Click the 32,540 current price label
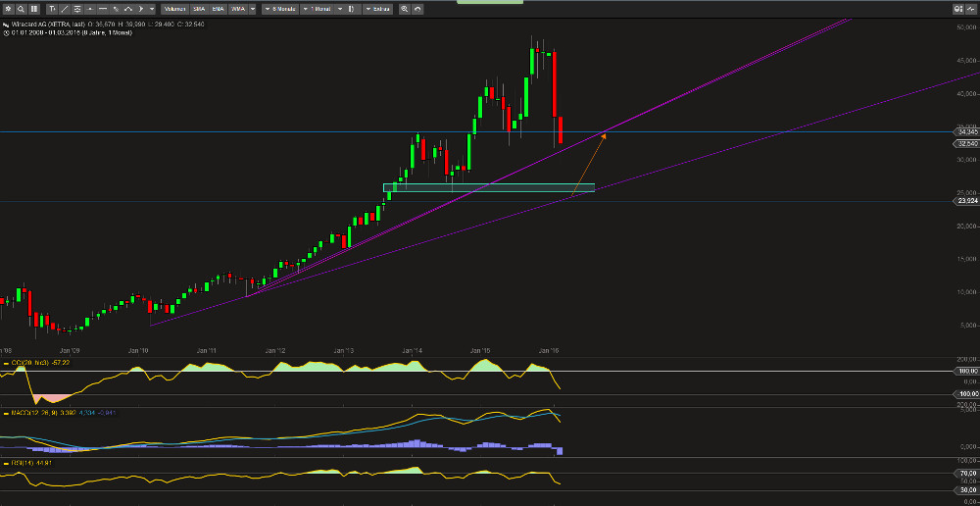This screenshot has height=506, width=980. pos(966,144)
